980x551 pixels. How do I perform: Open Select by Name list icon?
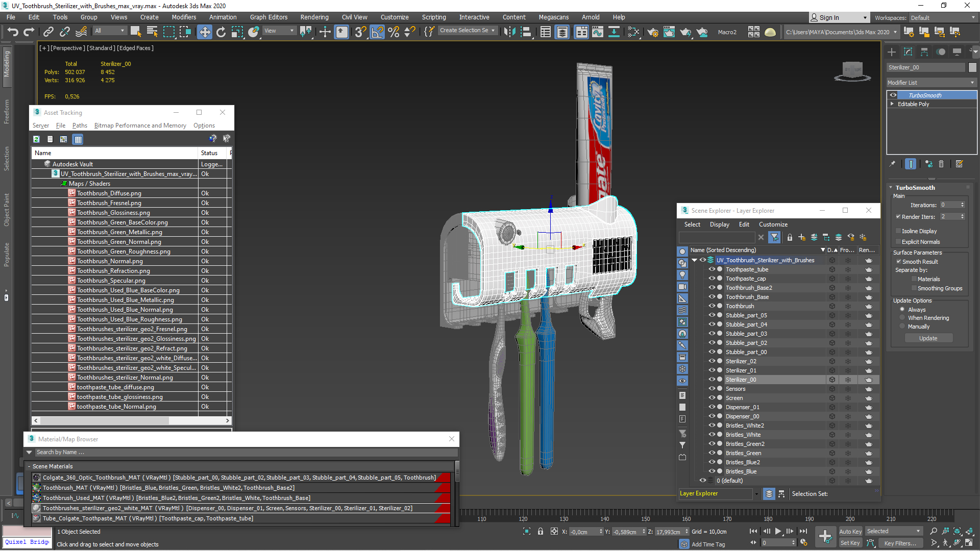click(152, 32)
